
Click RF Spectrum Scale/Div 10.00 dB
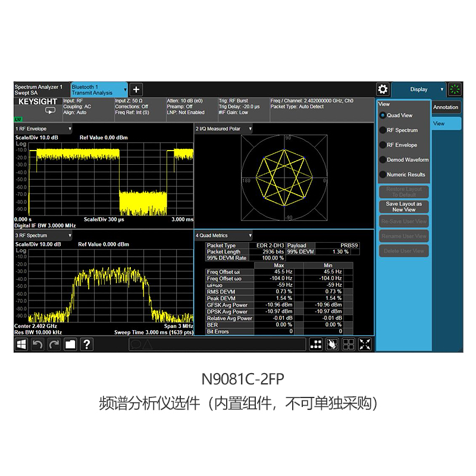[x=38, y=245]
